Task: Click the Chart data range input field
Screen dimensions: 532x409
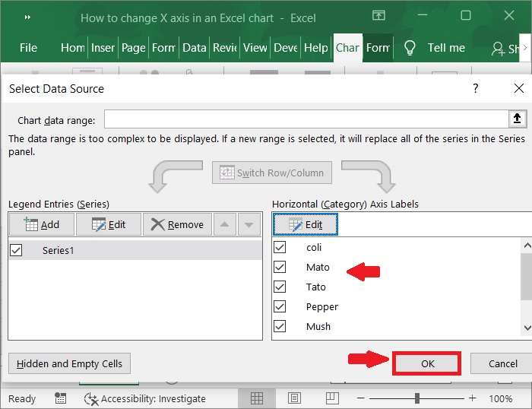Action: [306, 119]
